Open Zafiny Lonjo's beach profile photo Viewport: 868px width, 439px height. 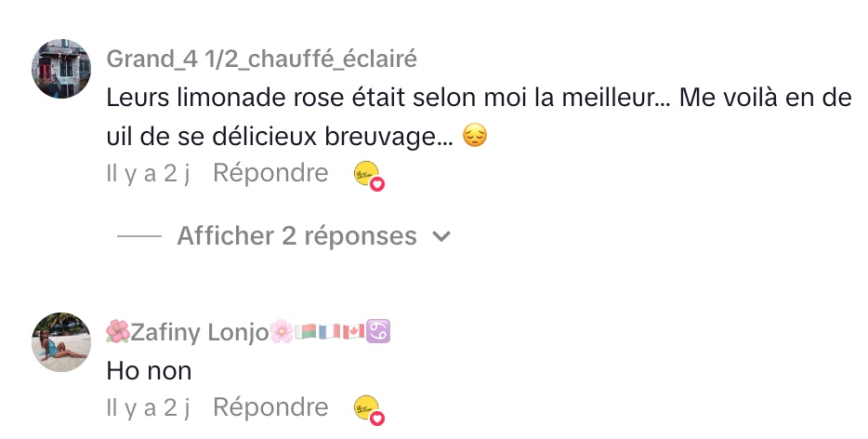pos(61,341)
